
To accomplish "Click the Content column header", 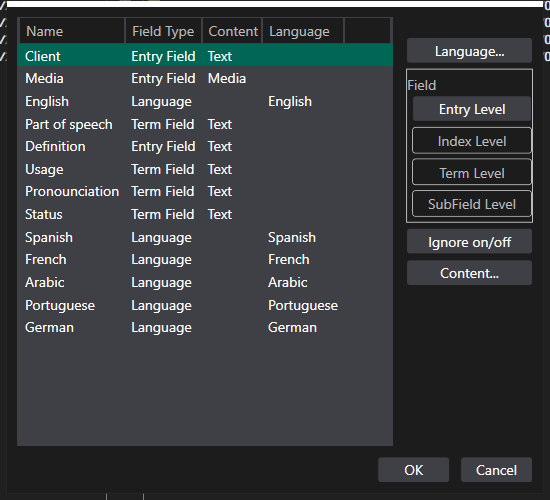I will tap(232, 31).
